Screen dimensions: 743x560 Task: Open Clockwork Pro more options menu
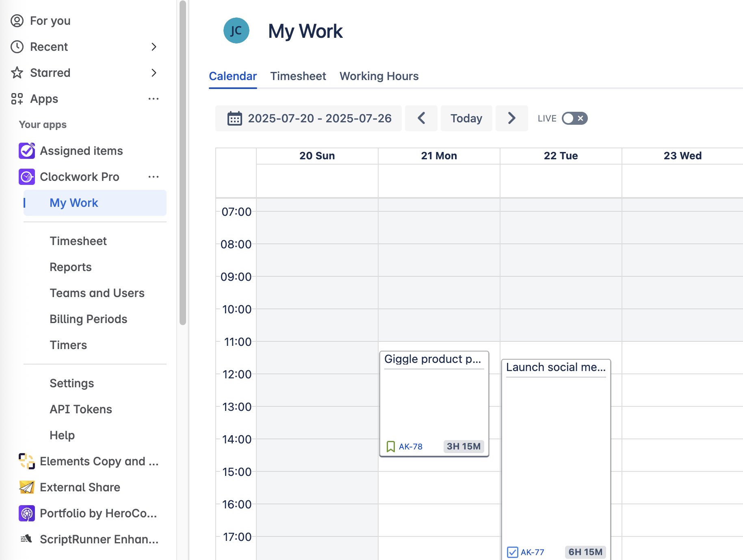[x=154, y=177]
